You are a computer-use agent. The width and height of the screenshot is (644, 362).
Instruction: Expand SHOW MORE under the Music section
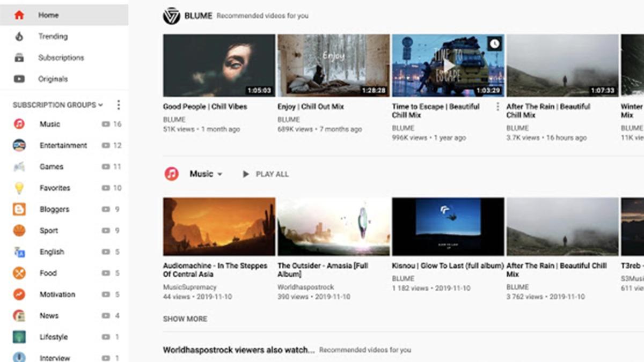pos(186,319)
